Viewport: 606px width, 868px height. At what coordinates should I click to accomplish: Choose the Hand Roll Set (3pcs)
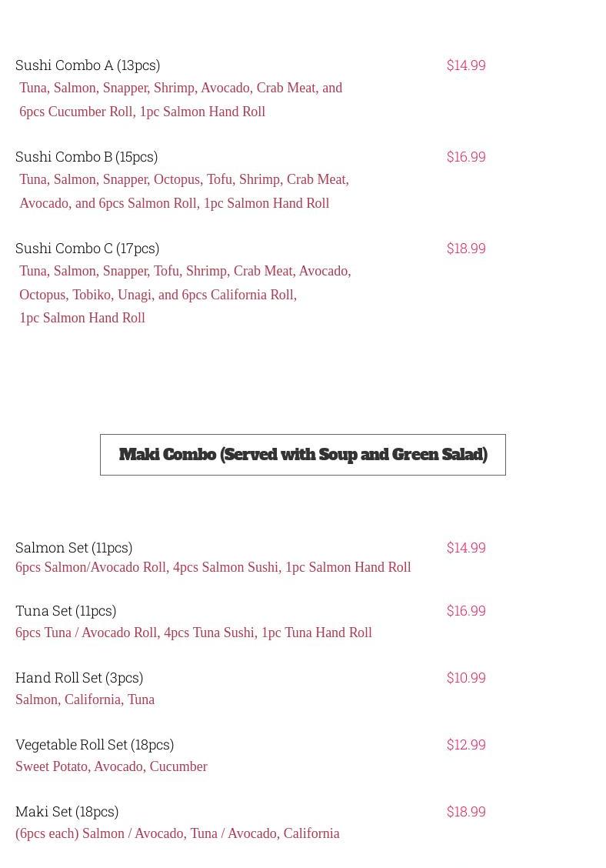79,678
